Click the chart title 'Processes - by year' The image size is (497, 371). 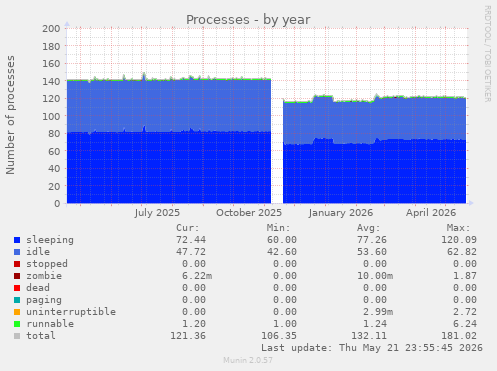click(248, 20)
